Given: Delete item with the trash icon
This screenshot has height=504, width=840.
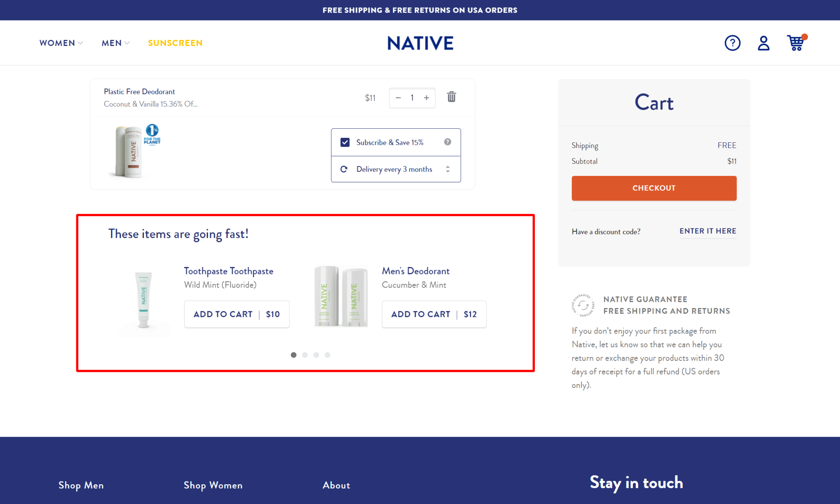Looking at the screenshot, I should point(451,97).
